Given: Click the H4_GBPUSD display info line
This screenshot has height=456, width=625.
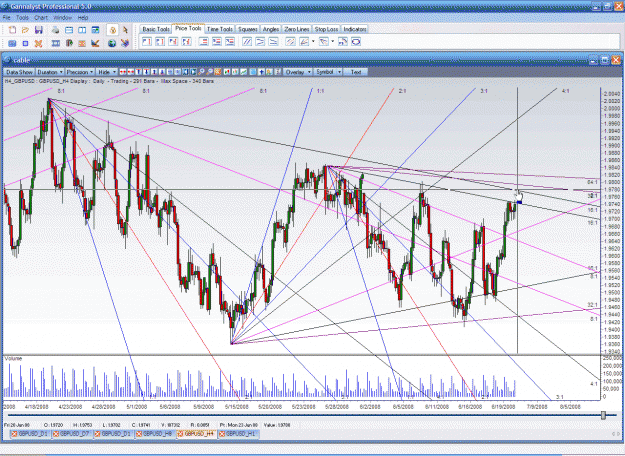Looking at the screenshot, I should click(109, 81).
